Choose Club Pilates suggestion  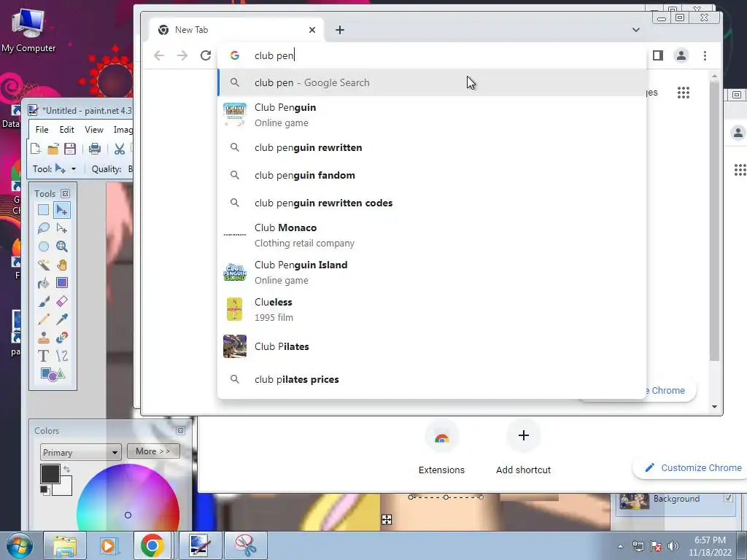[432, 346]
